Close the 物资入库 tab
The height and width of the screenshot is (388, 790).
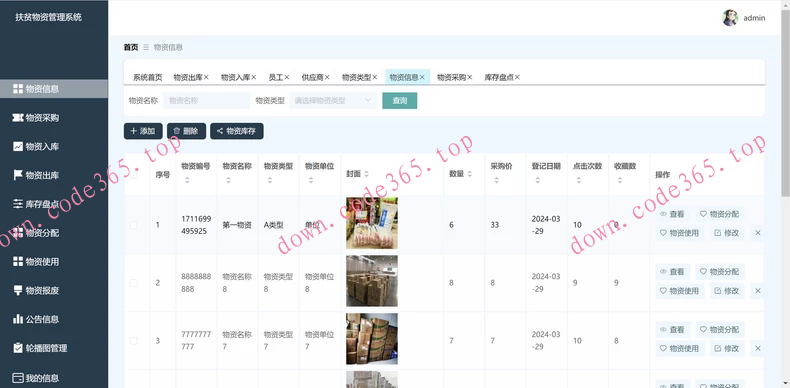tap(253, 77)
